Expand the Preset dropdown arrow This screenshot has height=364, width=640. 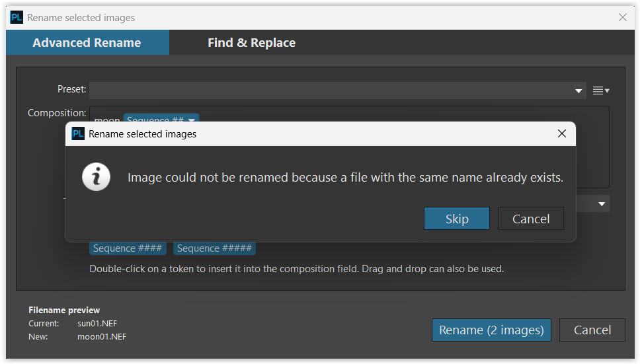pos(579,91)
